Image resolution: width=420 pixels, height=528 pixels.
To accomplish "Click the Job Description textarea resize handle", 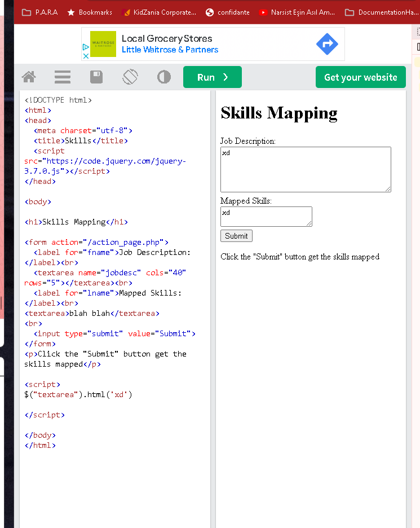I will pyautogui.click(x=388, y=189).
